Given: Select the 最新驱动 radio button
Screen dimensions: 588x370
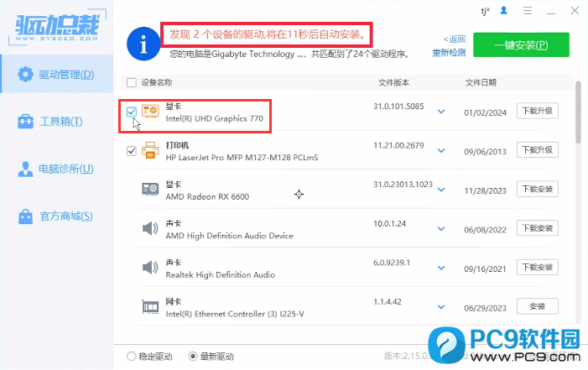Looking at the screenshot, I should [x=193, y=356].
